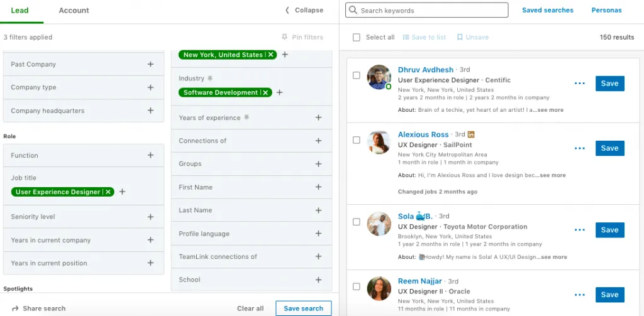Expand see more in Dhruv Avdhesh's About

(x=550, y=110)
